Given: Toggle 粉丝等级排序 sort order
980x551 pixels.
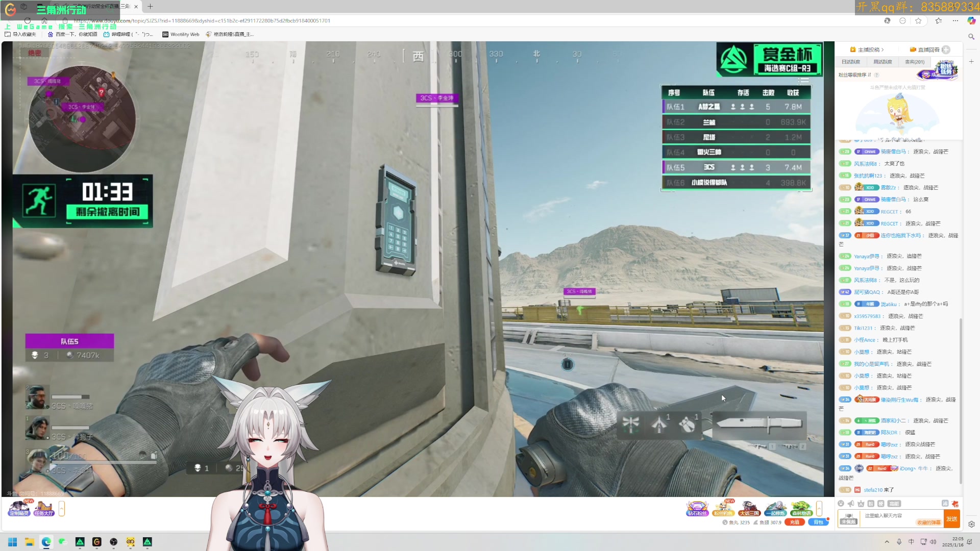Looking at the screenshot, I should [x=855, y=75].
